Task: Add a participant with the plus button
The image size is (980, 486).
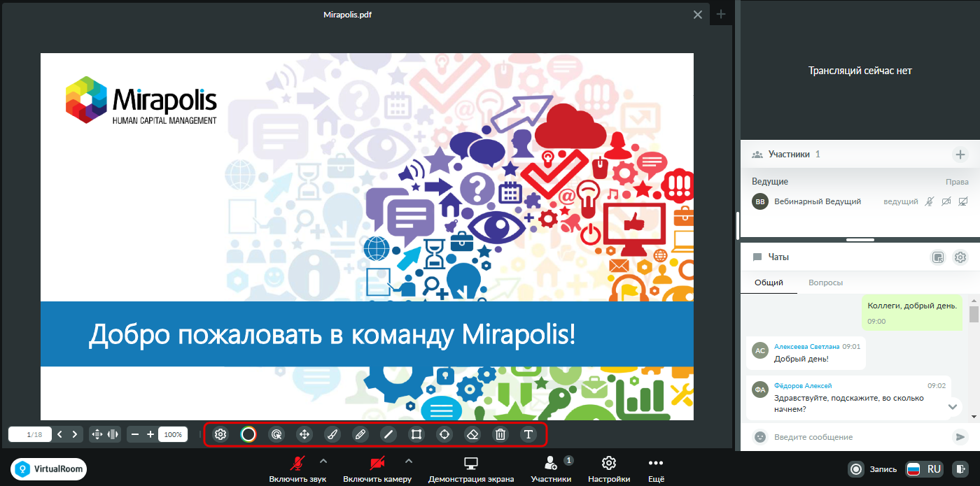Action: pyautogui.click(x=960, y=154)
